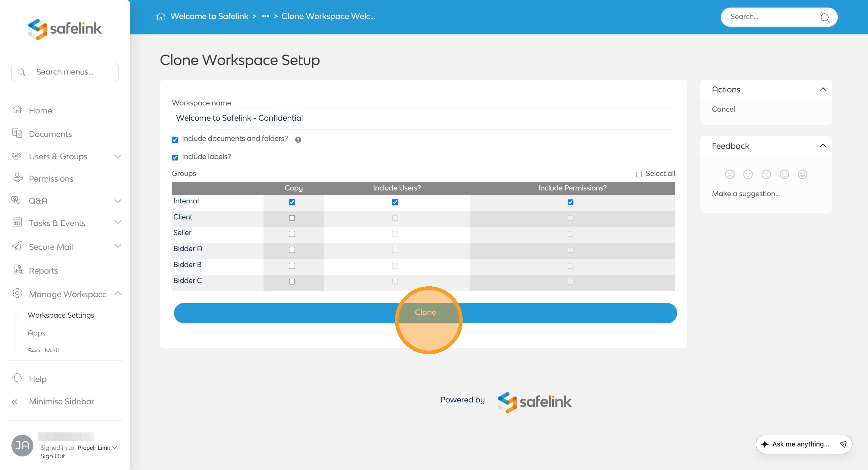Click the Workspace name text field
Screen dimensions: 868x470
point(423,118)
